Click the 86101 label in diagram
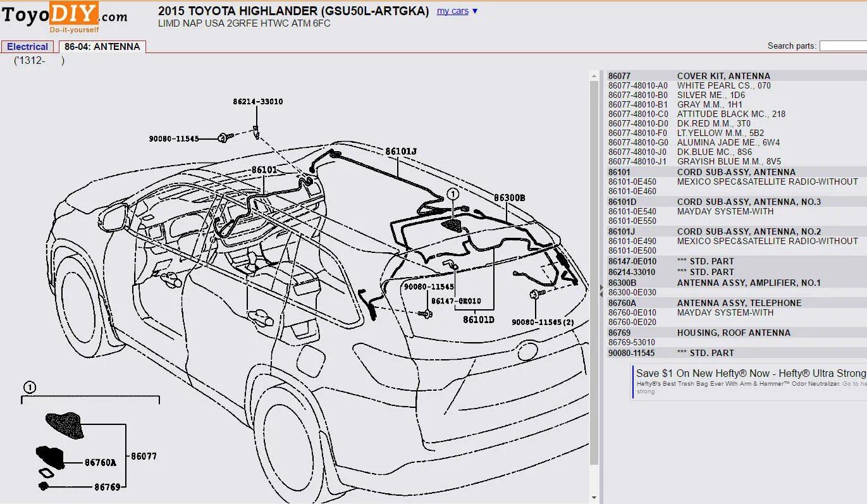Image resolution: width=867 pixels, height=504 pixels. pos(264,169)
